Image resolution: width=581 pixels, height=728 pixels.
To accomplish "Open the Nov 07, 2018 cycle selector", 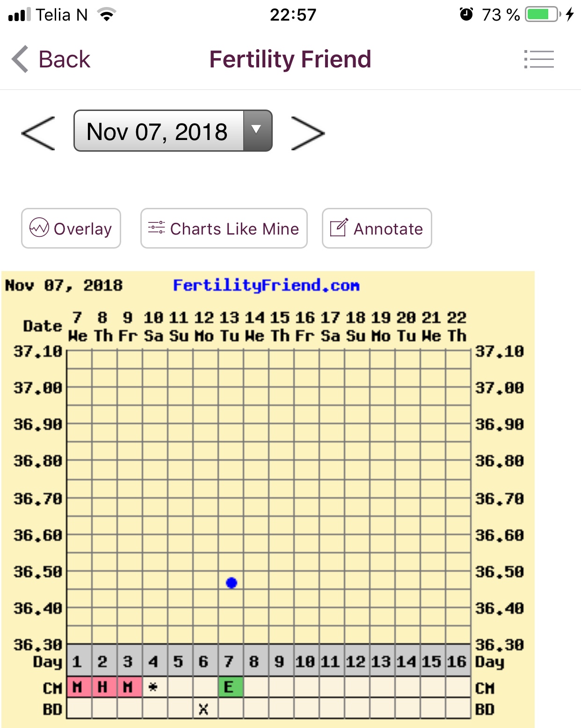I will coord(158,131).
